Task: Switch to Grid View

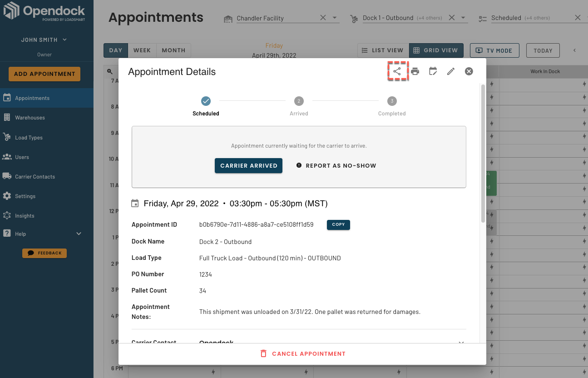Action: click(x=436, y=50)
